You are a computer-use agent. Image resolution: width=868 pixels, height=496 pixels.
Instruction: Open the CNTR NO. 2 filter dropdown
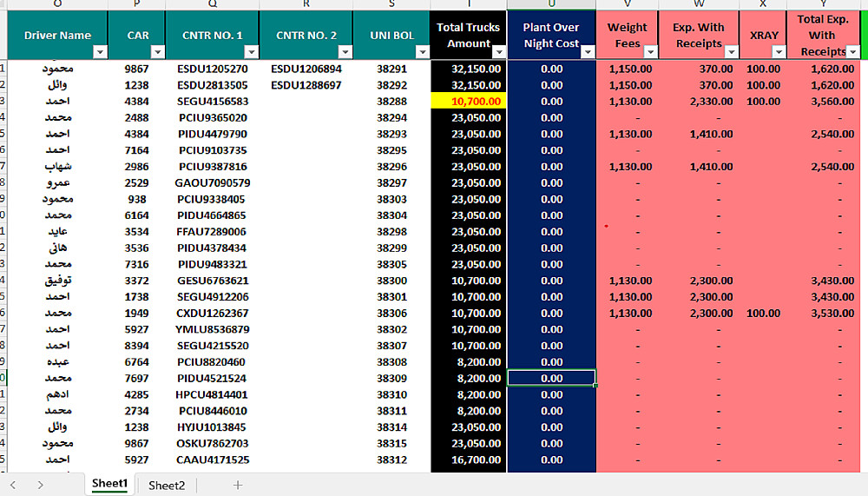pyautogui.click(x=345, y=52)
